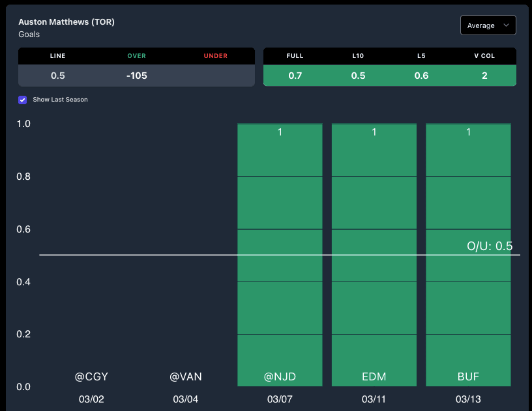The width and height of the screenshot is (532, 411).
Task: Click the L10 stat header
Action: pos(358,56)
